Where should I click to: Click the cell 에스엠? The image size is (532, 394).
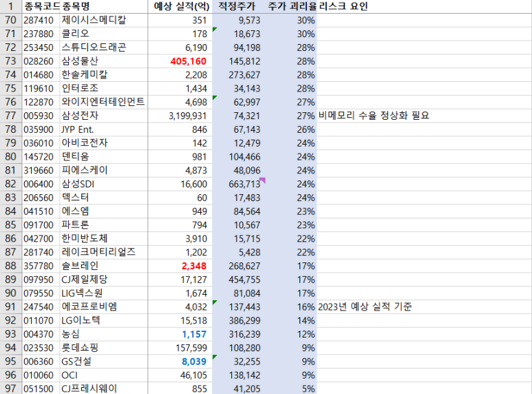point(104,211)
